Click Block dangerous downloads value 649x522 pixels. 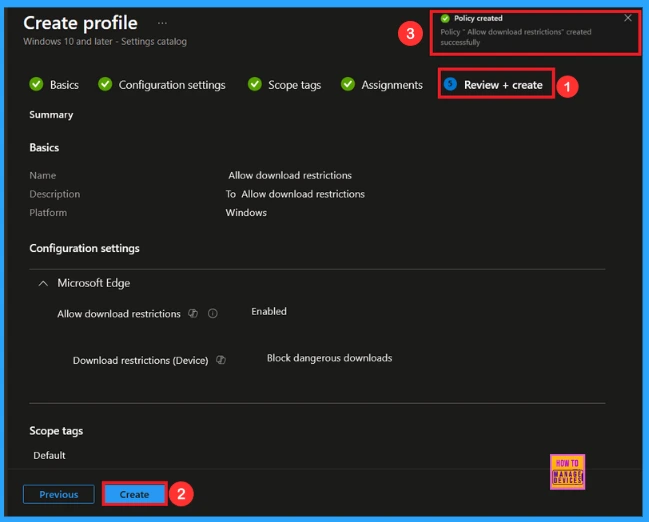329,358
